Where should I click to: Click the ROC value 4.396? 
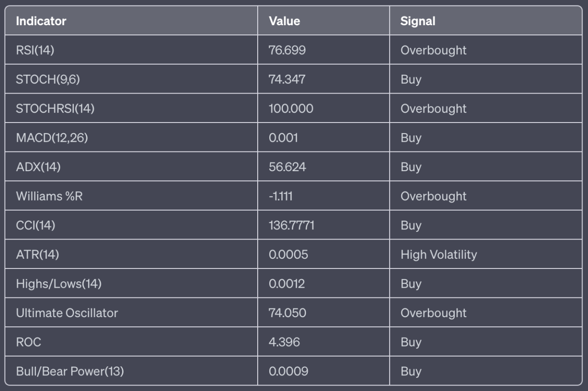284,342
